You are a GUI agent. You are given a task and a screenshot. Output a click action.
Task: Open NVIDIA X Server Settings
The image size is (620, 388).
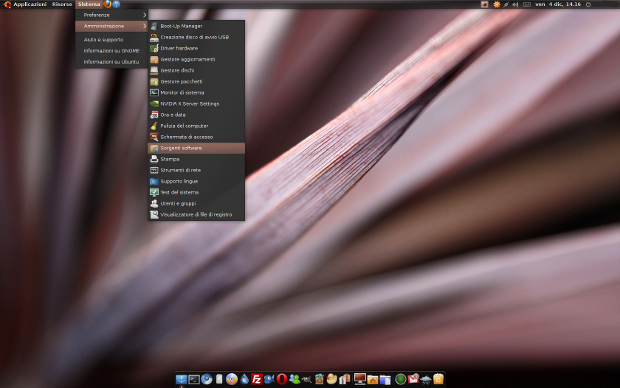point(197,104)
